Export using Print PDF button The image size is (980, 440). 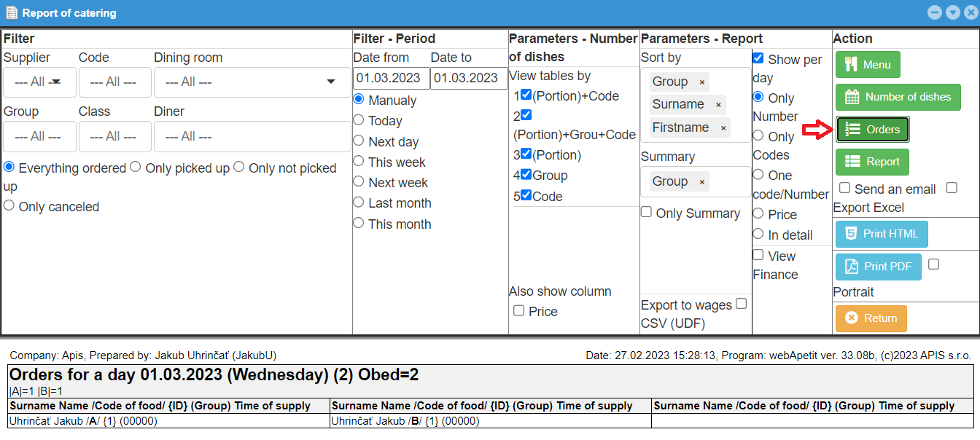pyautogui.click(x=878, y=267)
